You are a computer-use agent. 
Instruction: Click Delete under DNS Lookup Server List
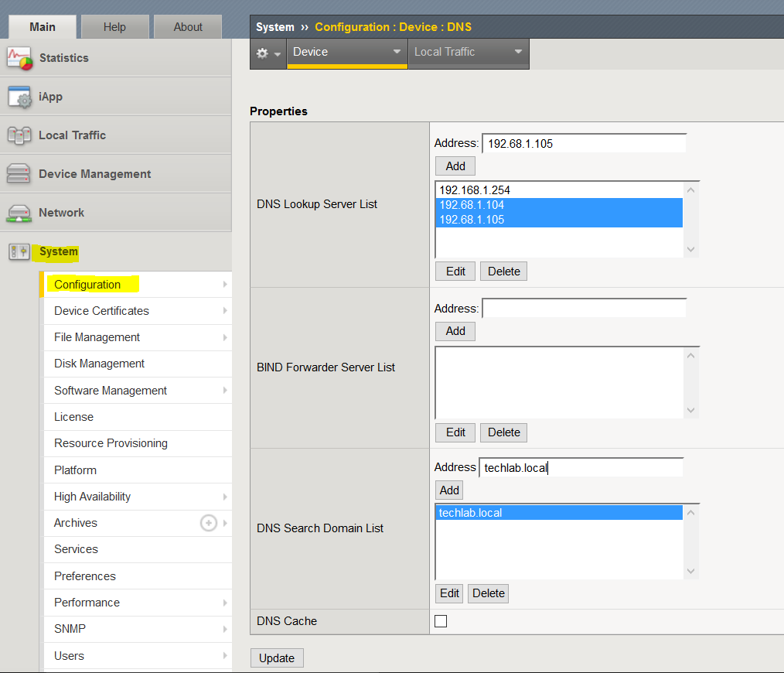click(x=503, y=272)
